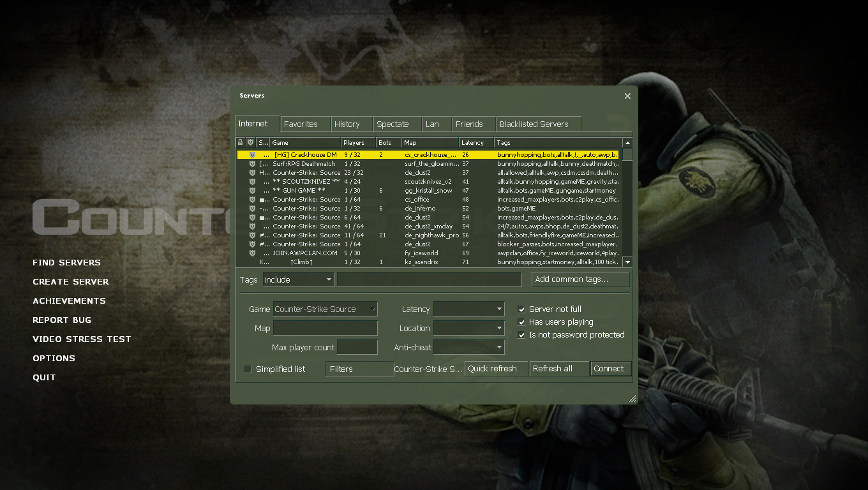
Task: Disable the Has users playing filter
Action: click(521, 322)
